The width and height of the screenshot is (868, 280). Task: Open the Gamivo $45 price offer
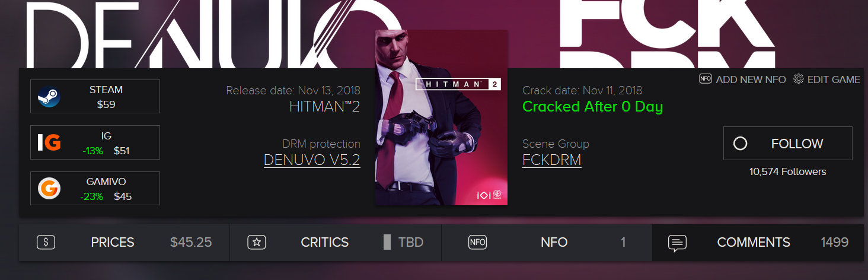[95, 189]
